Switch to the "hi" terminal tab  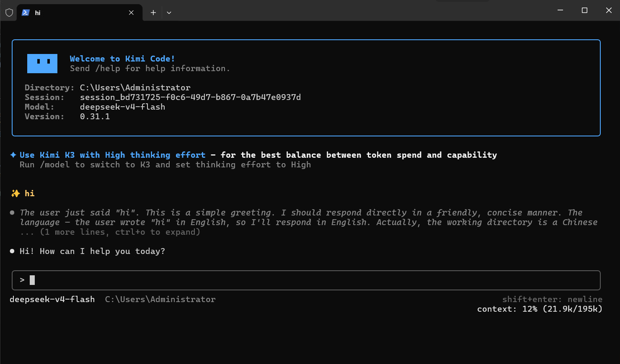pos(80,13)
